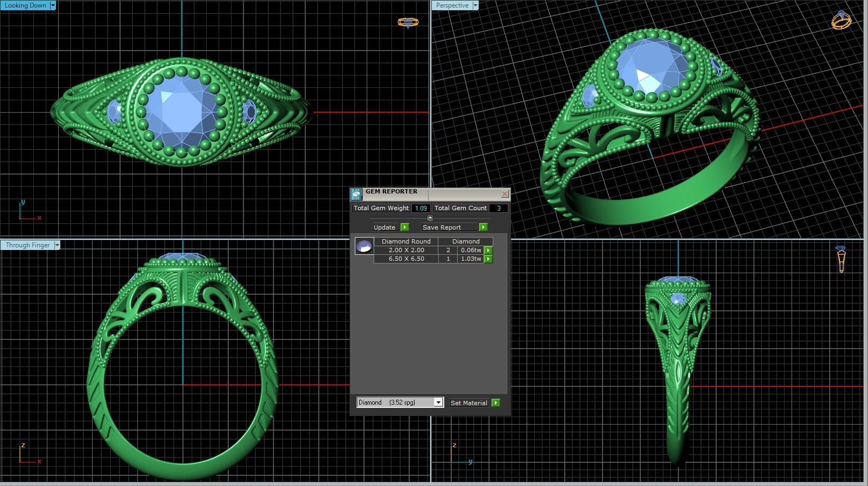Image resolution: width=868 pixels, height=486 pixels.
Task: Open the Perspective viewport dropdown arrow
Action: (x=475, y=5)
